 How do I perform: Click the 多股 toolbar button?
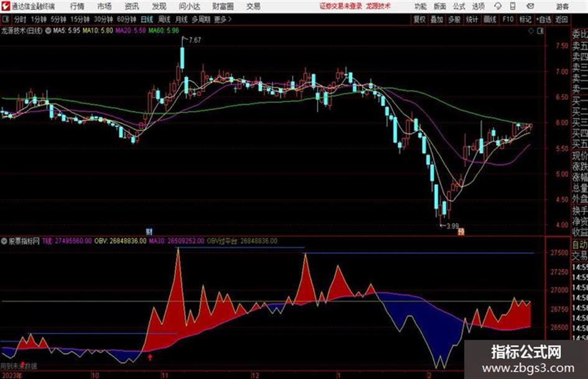tap(454, 19)
